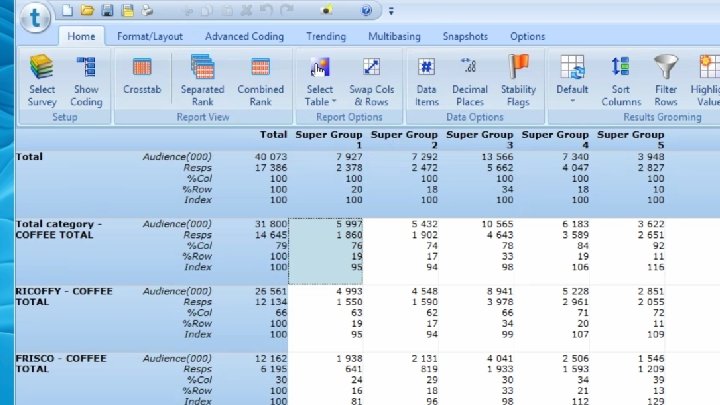Click the yellow Save As disk icon
Screen dimensions: 720x405
(x=128, y=10)
